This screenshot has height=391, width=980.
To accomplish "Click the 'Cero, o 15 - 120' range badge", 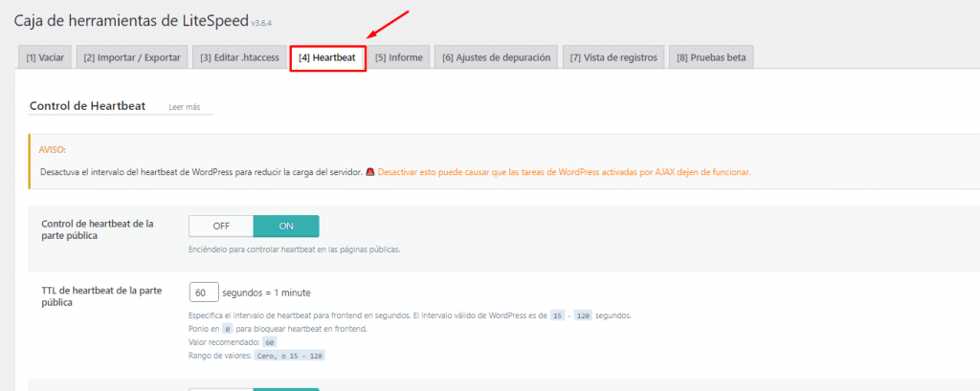I will point(289,356).
